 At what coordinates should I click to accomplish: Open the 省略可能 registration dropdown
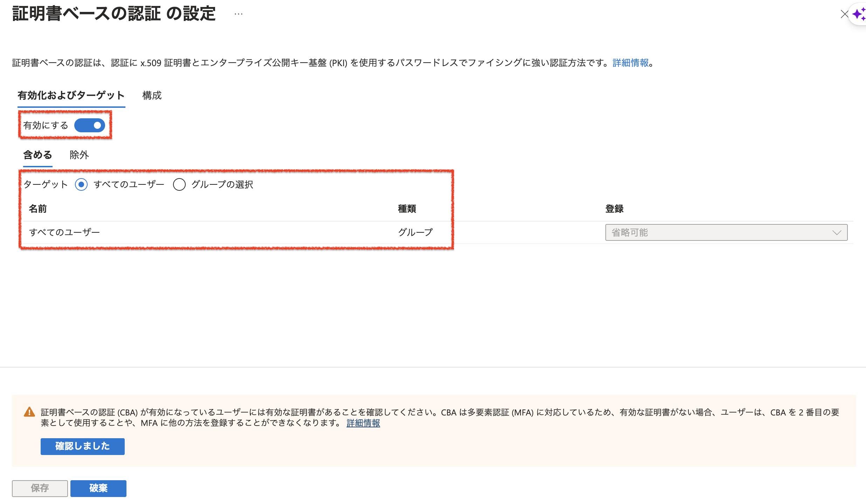pos(718,232)
